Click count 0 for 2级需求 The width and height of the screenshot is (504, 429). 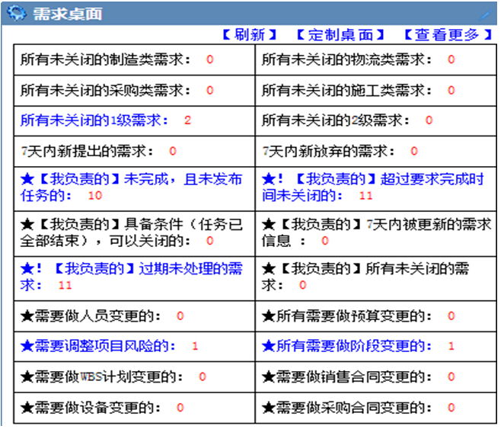[429, 120]
